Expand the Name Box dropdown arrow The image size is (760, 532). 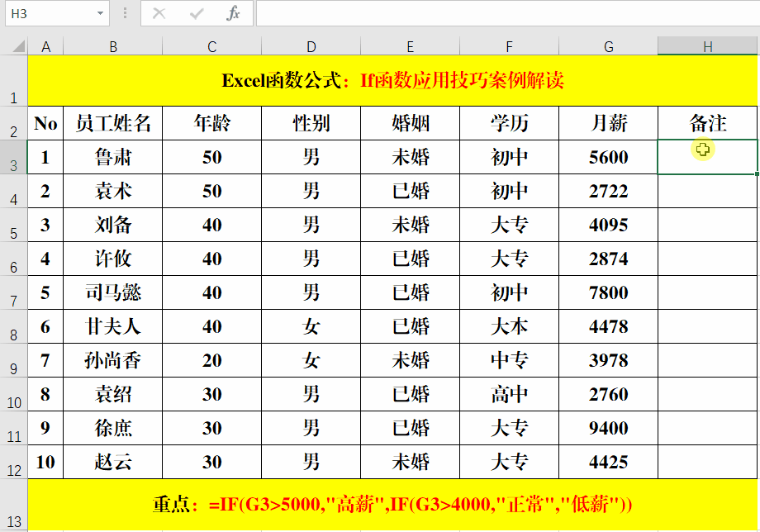pyautogui.click(x=100, y=13)
